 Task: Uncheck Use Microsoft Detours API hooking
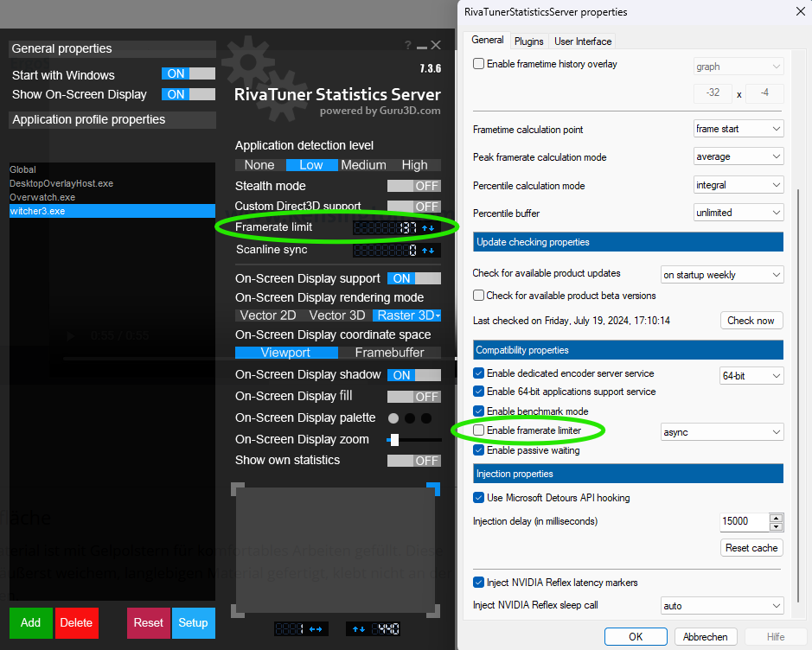point(478,497)
